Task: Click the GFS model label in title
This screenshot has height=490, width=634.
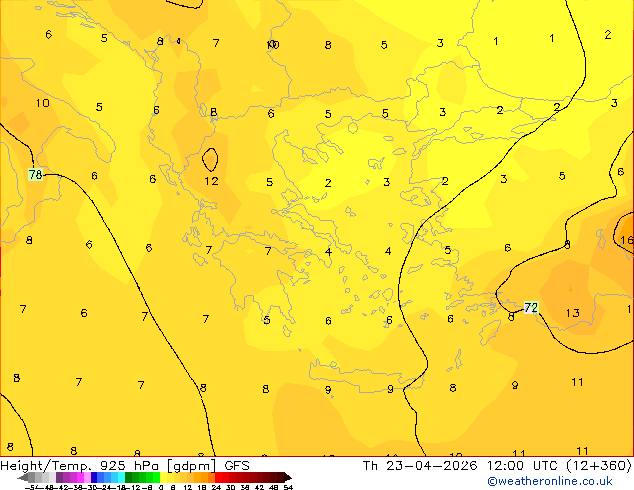Action: click(237, 466)
